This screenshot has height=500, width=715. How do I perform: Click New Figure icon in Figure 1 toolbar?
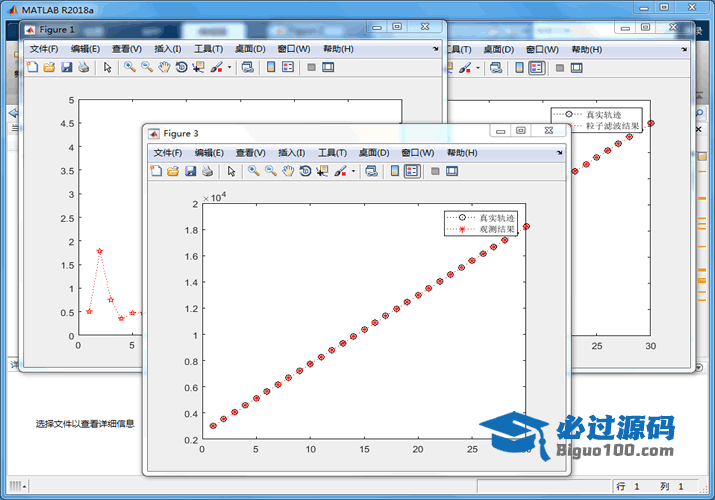click(x=32, y=67)
